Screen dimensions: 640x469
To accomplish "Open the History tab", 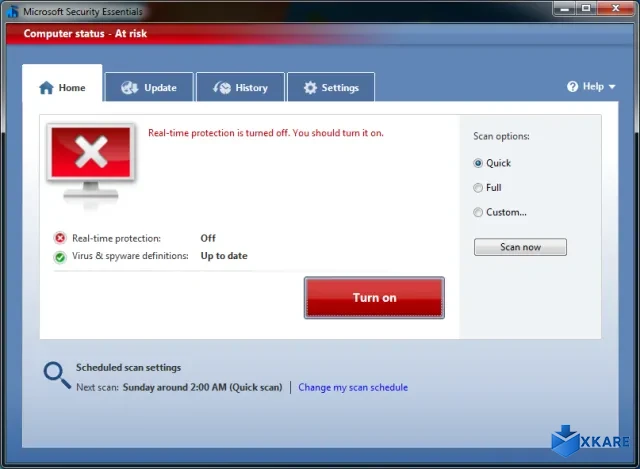I will [240, 87].
